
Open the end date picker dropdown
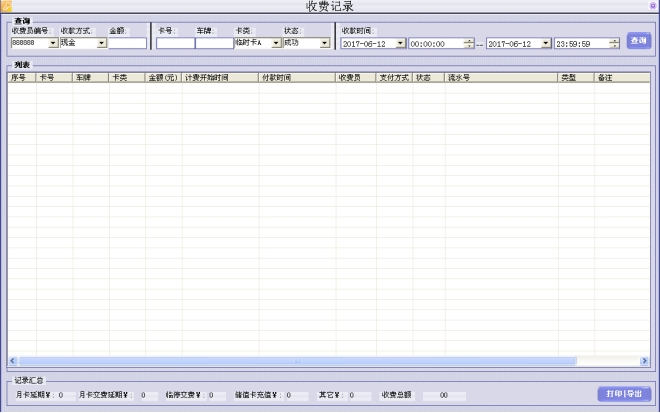(x=545, y=44)
